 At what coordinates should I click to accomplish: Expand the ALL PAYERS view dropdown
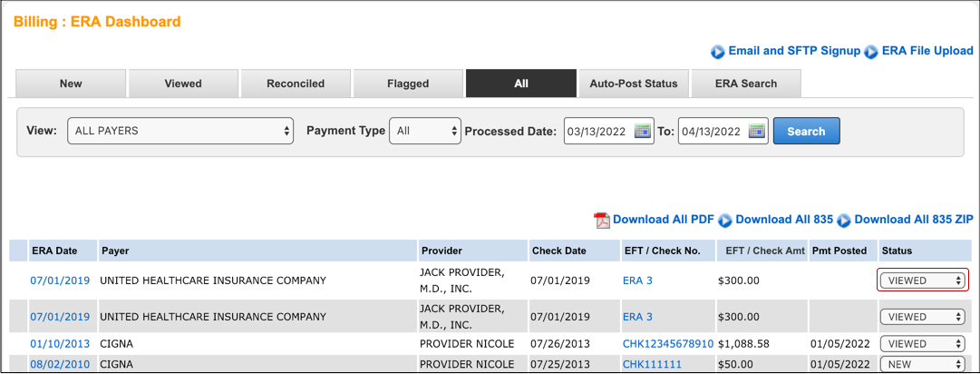180,131
